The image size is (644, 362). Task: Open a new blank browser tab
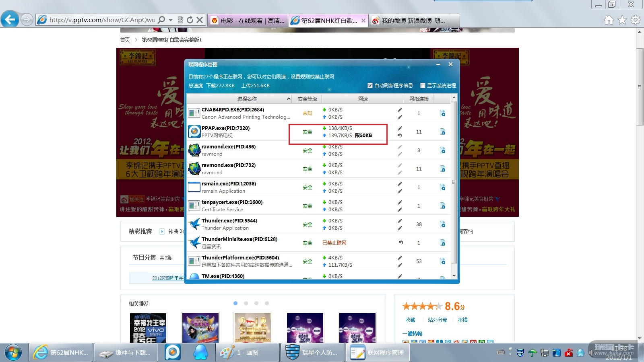point(454,21)
